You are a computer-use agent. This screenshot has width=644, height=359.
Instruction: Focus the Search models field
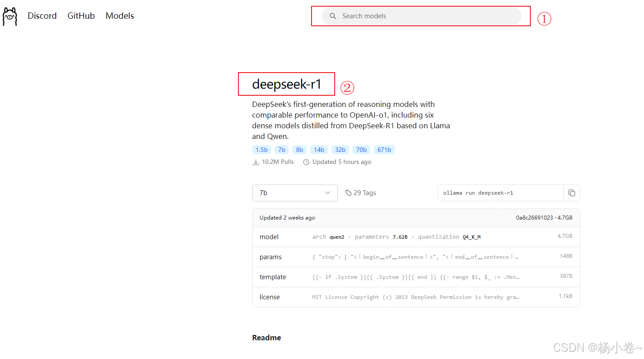(x=421, y=16)
